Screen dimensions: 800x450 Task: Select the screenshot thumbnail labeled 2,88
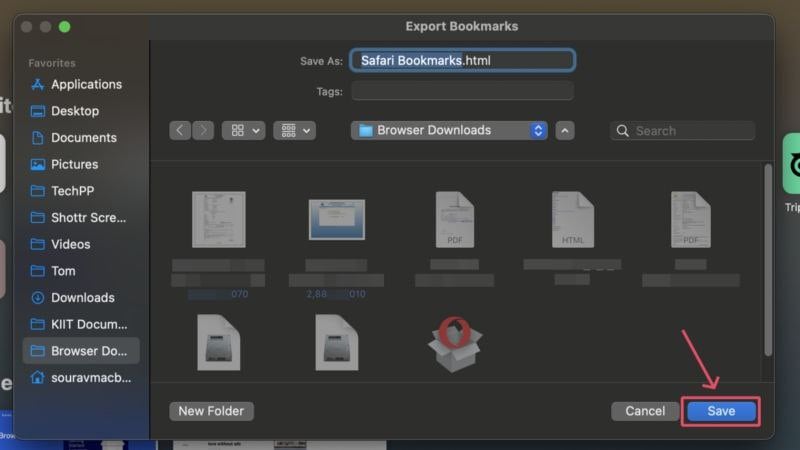click(x=337, y=219)
